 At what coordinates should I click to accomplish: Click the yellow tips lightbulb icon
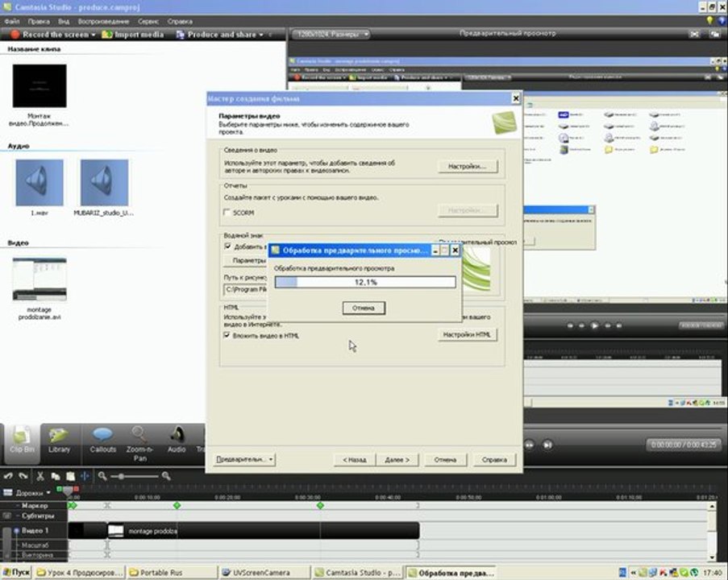pos(709,20)
